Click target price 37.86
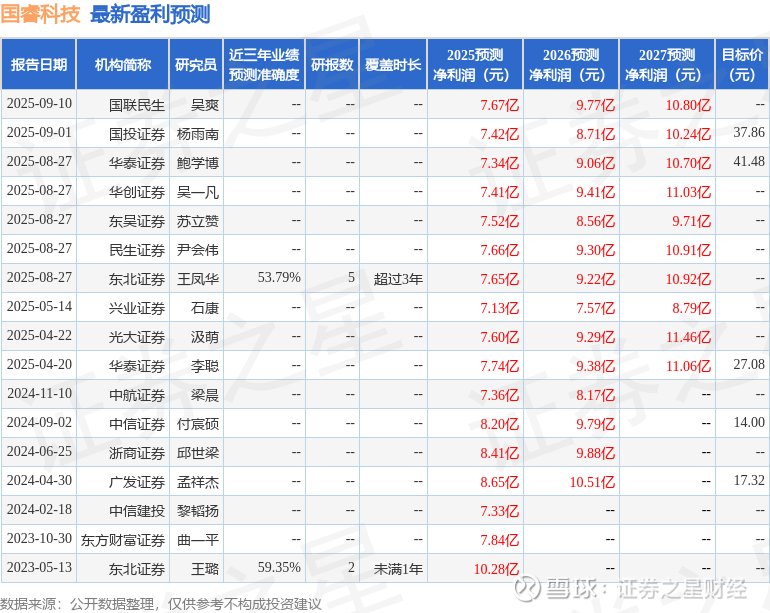 point(749,132)
